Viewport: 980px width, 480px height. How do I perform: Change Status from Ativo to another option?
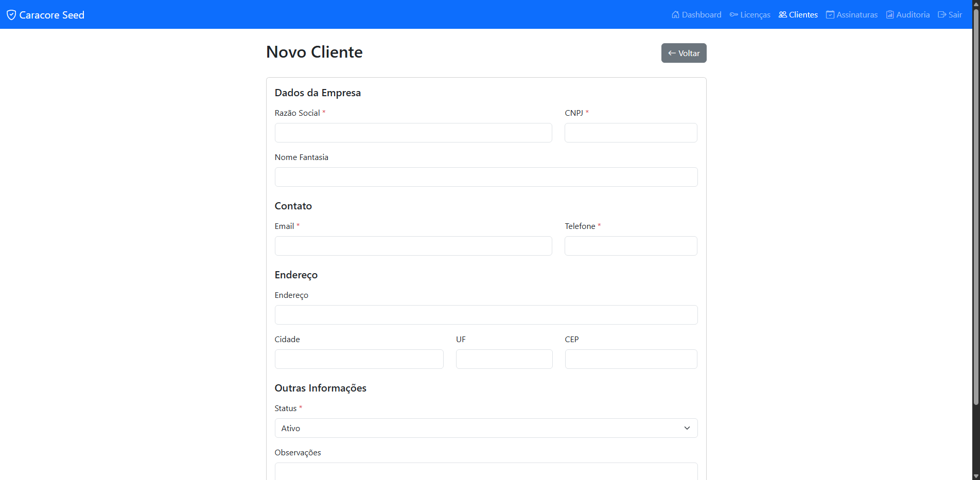pyautogui.click(x=485, y=428)
